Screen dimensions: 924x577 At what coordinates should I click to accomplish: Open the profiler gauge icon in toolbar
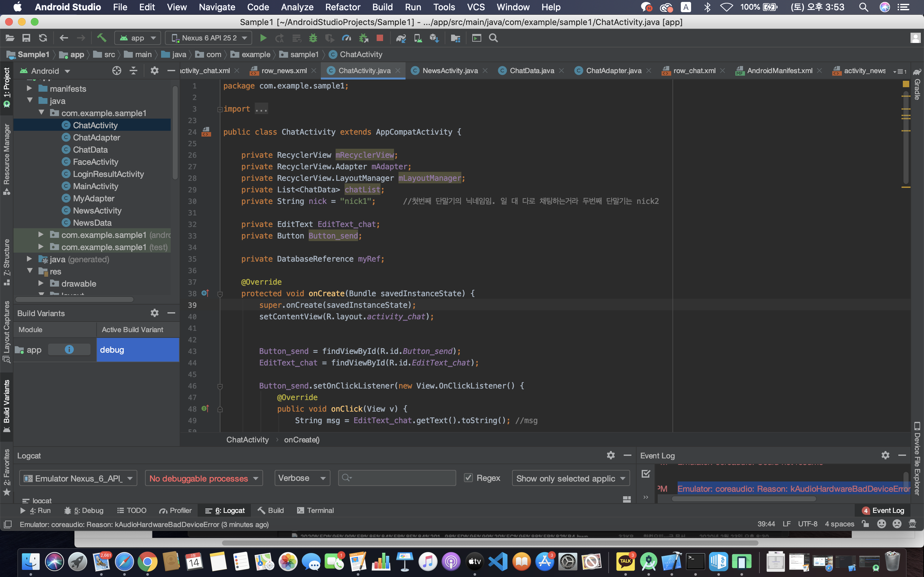(346, 38)
